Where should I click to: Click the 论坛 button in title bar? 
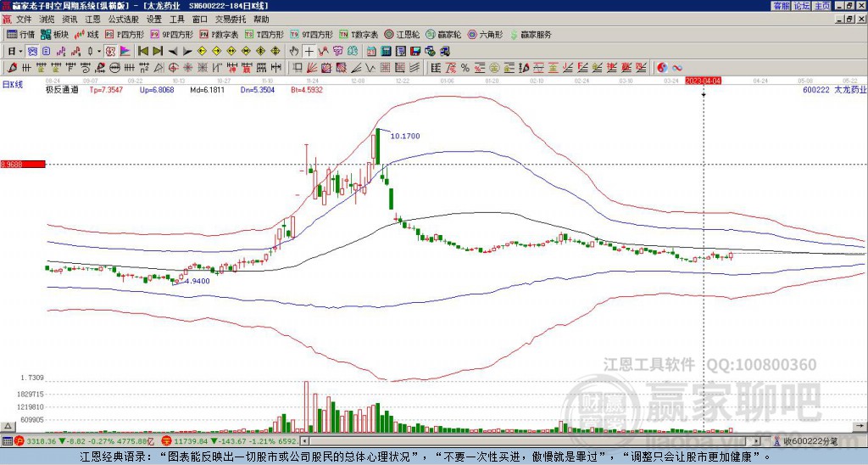click(802, 6)
